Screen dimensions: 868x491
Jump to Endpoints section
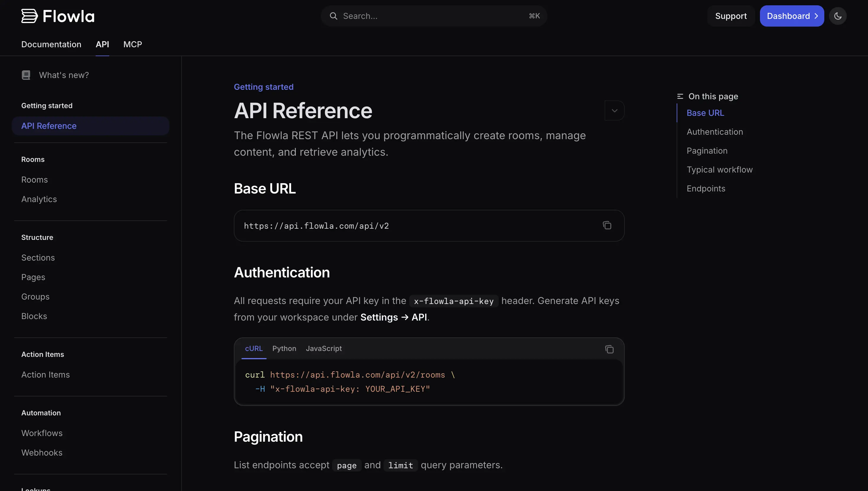(706, 188)
